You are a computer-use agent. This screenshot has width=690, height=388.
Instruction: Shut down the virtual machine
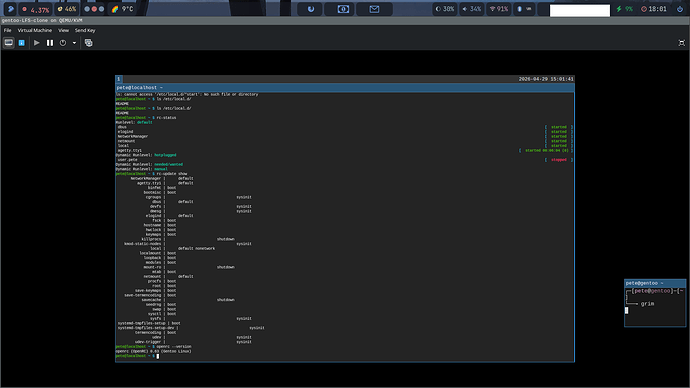63,43
